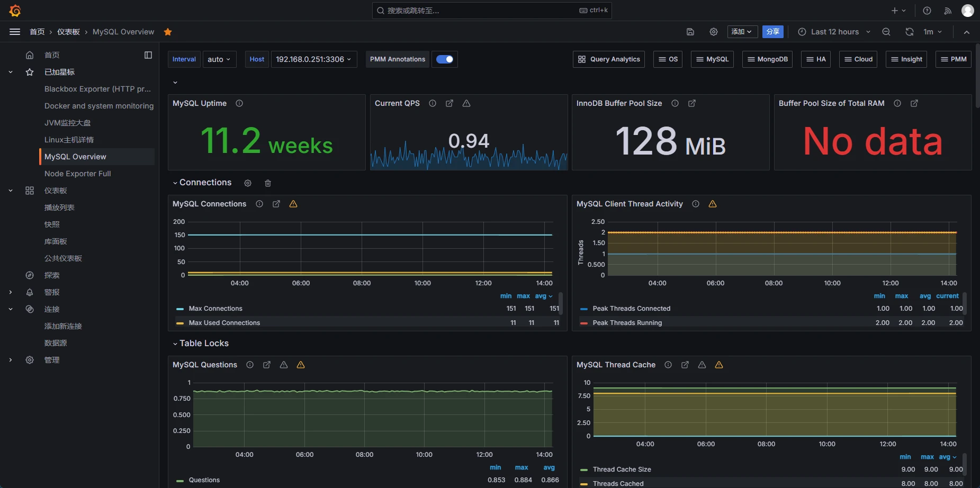Undock the sidebar menu panel icon

pos(148,55)
